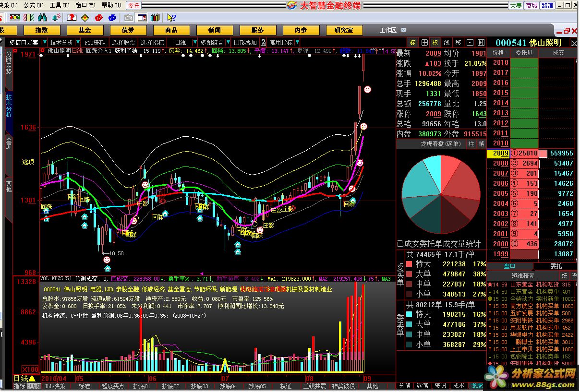Click the 线 draw line icon
Image resolution: width=580 pixels, height=392 pixels.
(x=447, y=42)
